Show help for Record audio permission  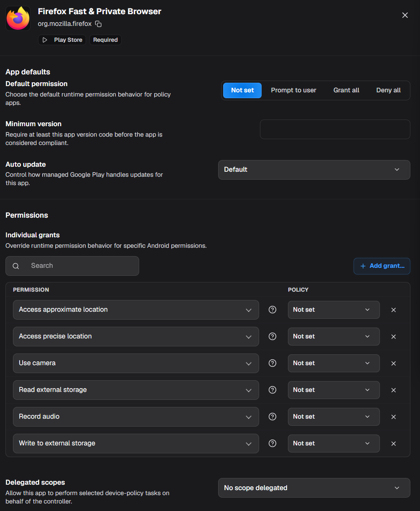pyautogui.click(x=272, y=417)
